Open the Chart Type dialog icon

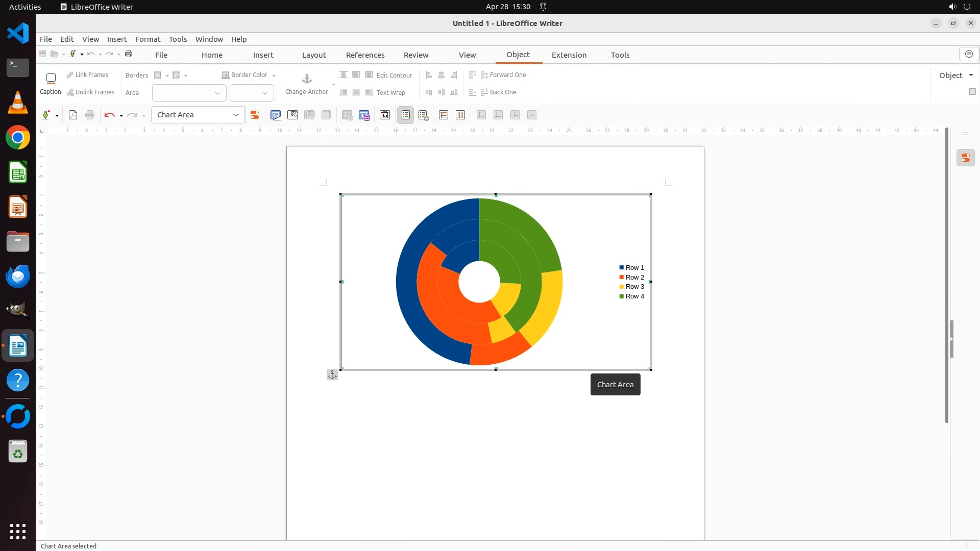point(276,115)
